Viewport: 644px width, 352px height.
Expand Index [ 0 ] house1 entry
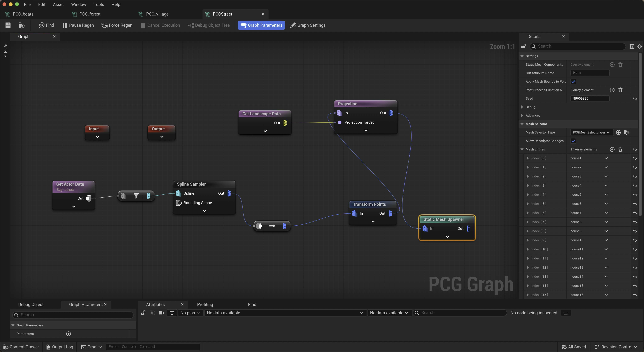pyautogui.click(x=527, y=158)
